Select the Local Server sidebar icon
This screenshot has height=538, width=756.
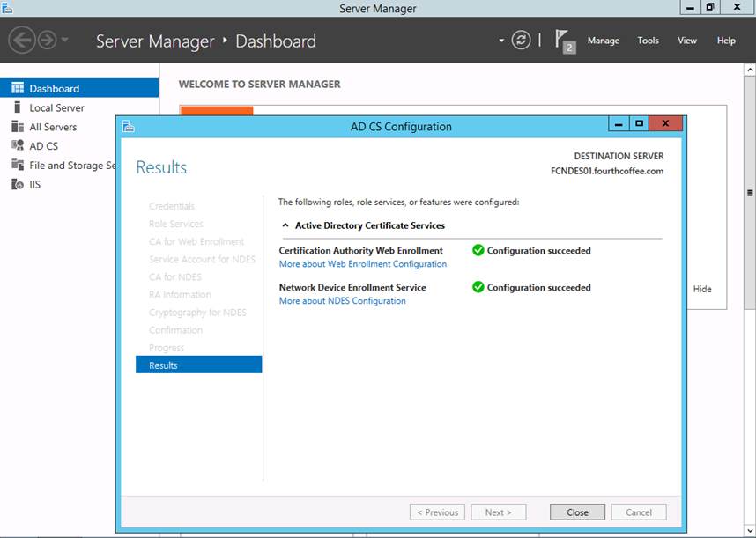point(18,107)
